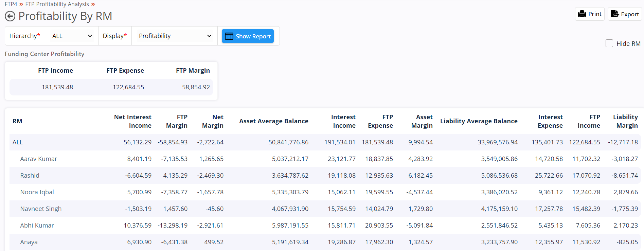Click Abhi Kumar's Liability Margin 2,170.23

[626, 226]
